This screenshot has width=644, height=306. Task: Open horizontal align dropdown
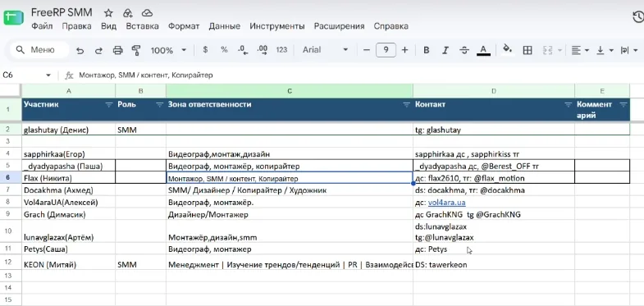coord(580,50)
